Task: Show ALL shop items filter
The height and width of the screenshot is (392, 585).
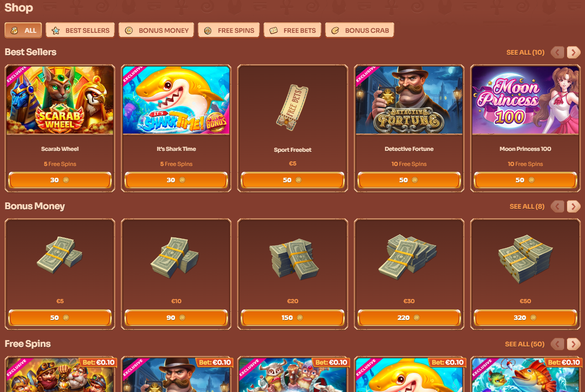Action: pos(23,31)
